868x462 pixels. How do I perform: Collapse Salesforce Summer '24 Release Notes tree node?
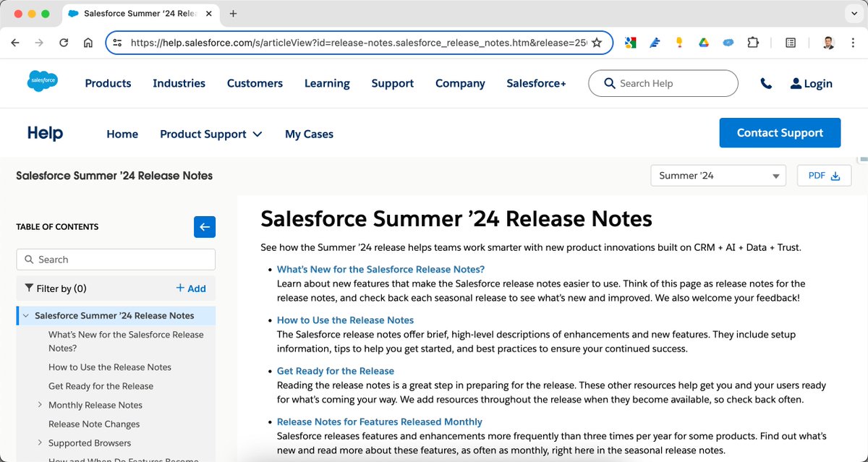25,316
